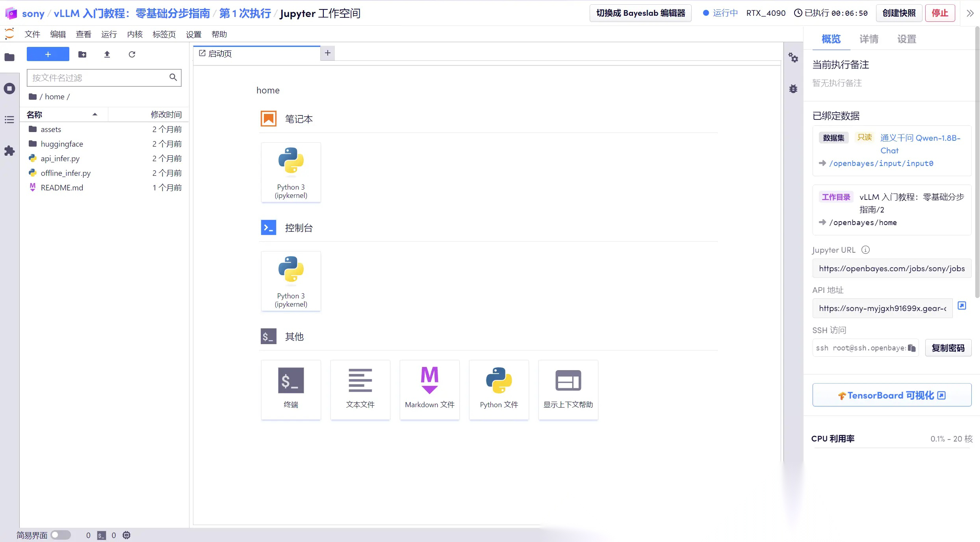Click the upload files icon
The height and width of the screenshot is (542, 980).
(107, 54)
